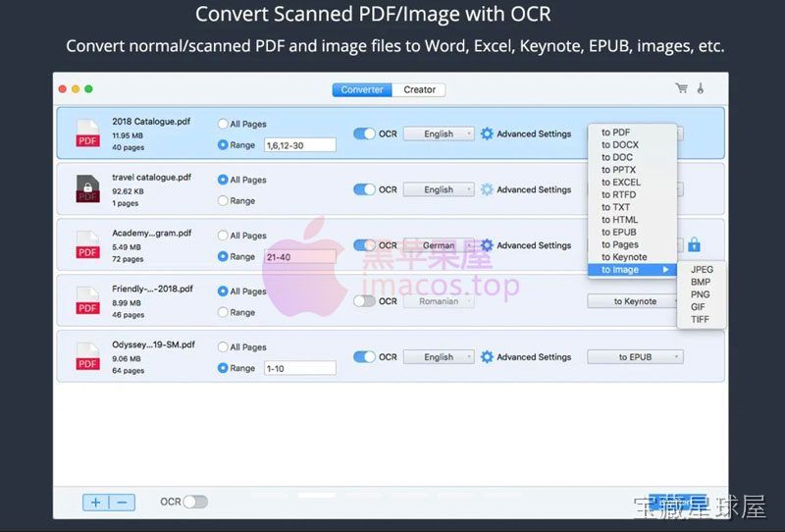Open Advanced Settings gear for travel catalogue.pdf
The width and height of the screenshot is (785, 532).
487,189
